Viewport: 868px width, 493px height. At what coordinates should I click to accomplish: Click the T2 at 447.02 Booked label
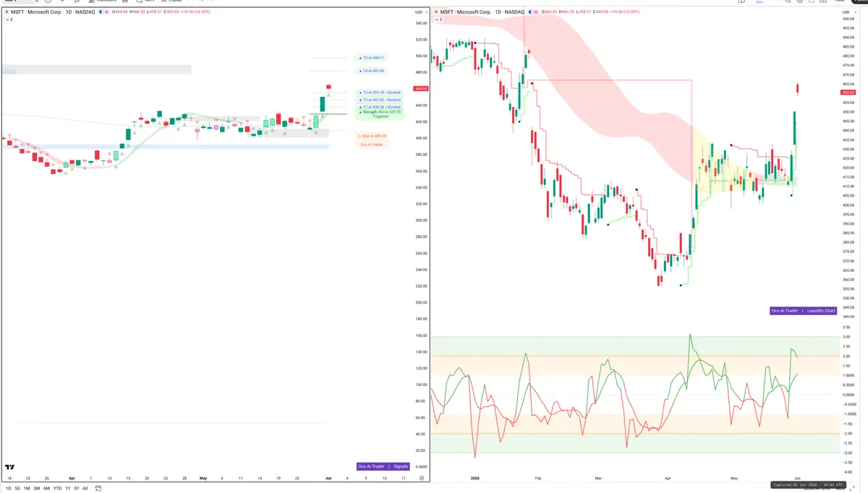click(380, 100)
